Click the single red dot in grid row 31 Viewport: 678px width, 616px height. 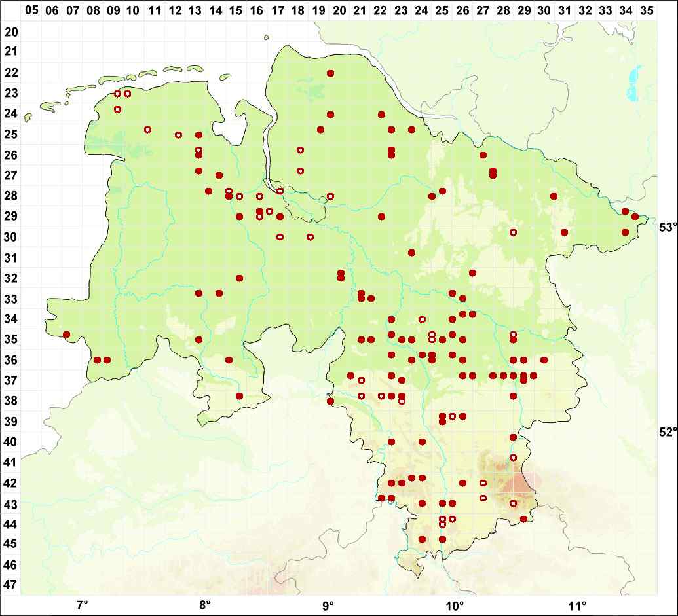(411, 253)
